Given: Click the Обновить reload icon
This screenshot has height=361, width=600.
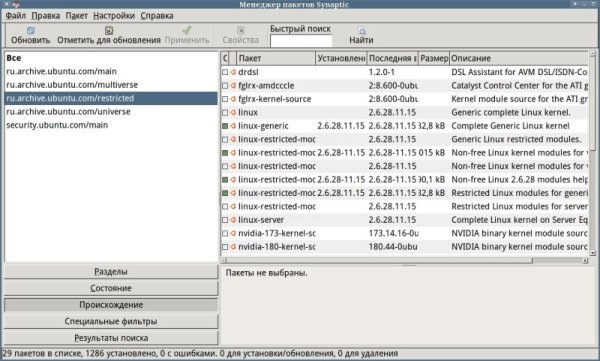Looking at the screenshot, I should (31, 30).
